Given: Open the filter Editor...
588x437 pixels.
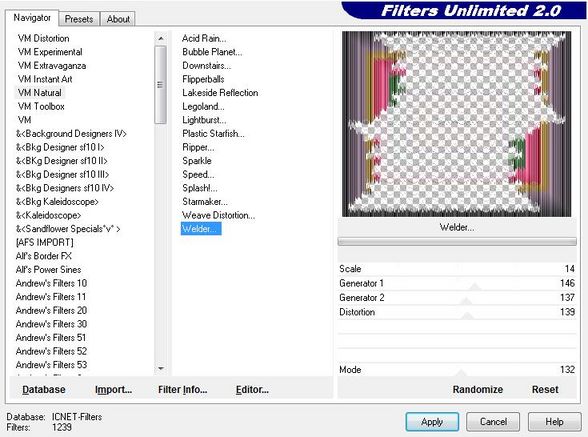Looking at the screenshot, I should point(252,389).
